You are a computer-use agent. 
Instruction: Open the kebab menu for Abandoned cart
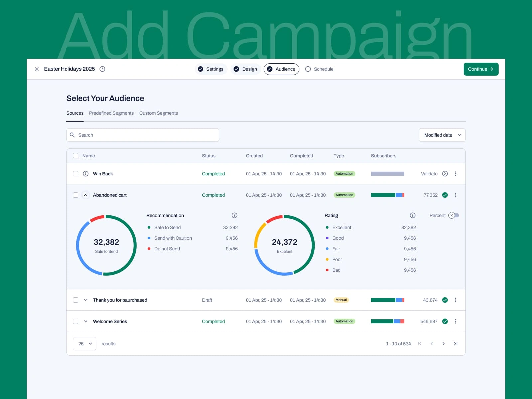click(456, 195)
